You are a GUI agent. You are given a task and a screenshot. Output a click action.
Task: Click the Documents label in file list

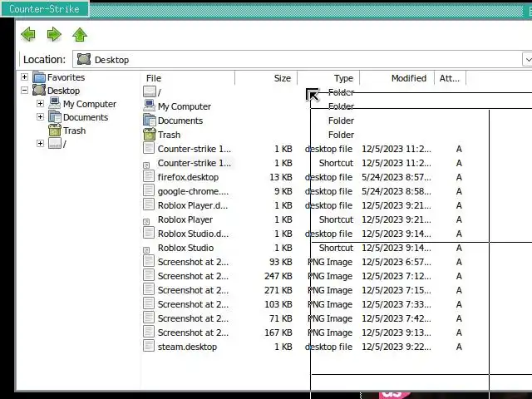click(180, 121)
